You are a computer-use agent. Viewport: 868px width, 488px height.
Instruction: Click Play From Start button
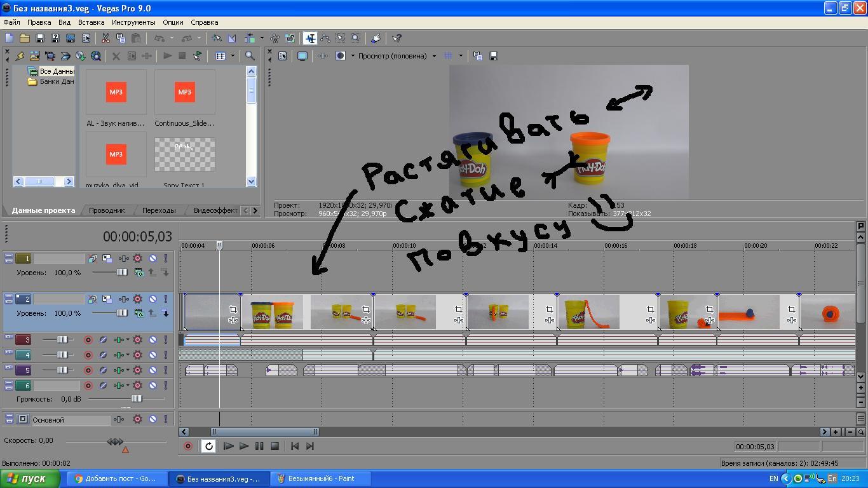point(229,446)
